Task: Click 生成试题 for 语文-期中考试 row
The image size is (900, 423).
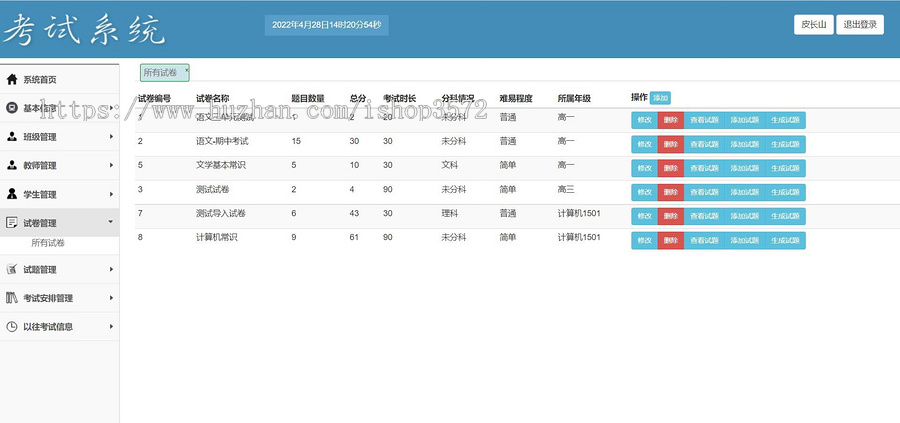Action: [785, 145]
